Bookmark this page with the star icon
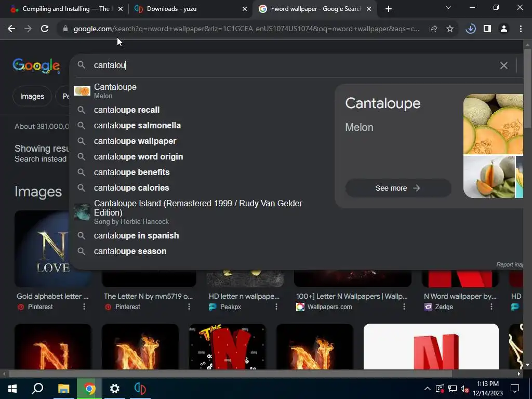Image resolution: width=532 pixels, height=399 pixels. click(450, 29)
